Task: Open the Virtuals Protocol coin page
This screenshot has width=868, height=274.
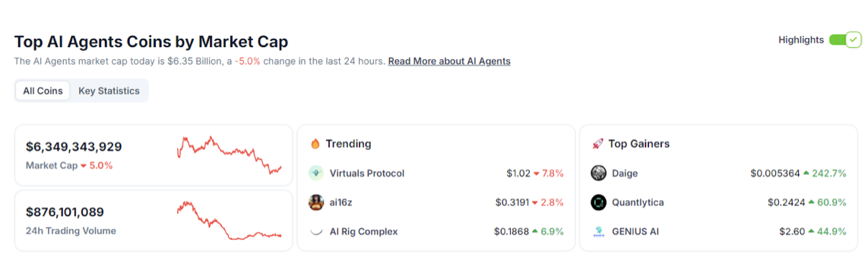Action: (367, 173)
